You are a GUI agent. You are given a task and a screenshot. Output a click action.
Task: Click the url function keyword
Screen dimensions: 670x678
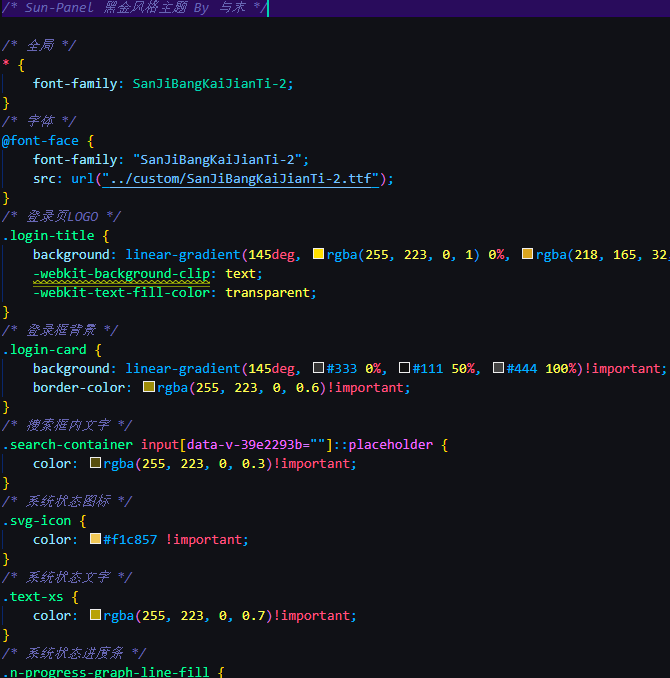(83, 179)
